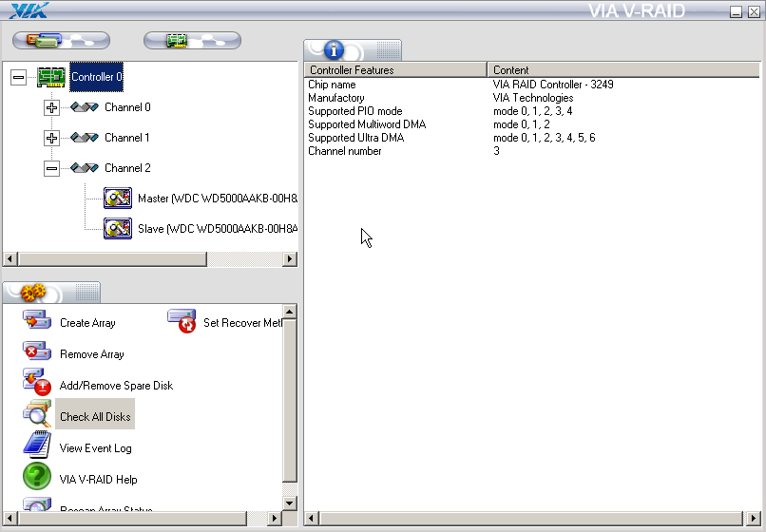
Task: Click the disk array view toolbar button
Action: point(61,40)
